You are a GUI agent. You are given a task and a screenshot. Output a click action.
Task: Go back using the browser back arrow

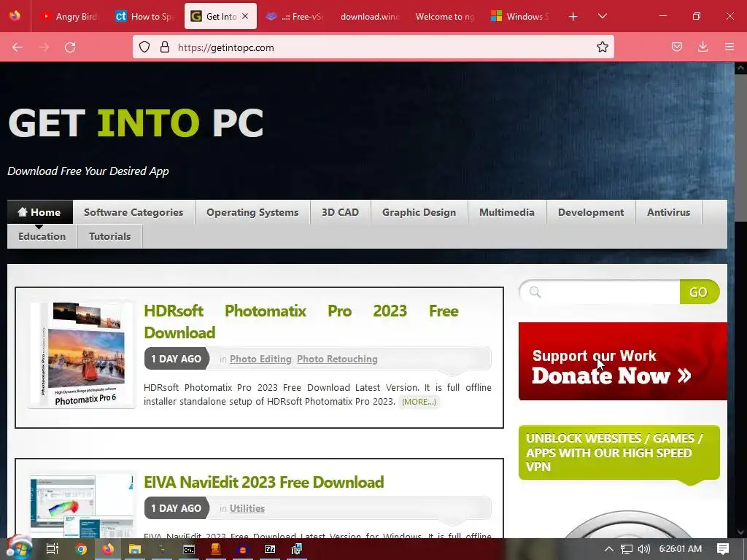[x=18, y=47]
